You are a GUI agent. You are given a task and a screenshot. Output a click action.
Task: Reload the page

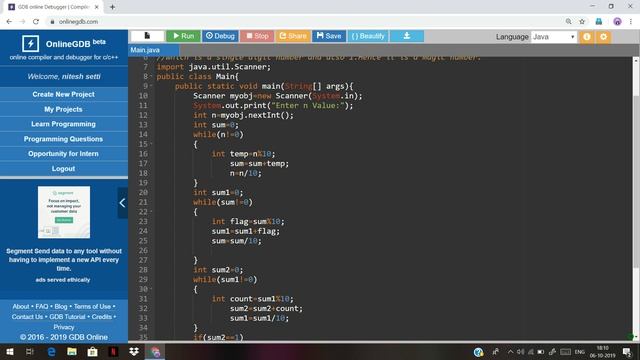[x=36, y=22]
